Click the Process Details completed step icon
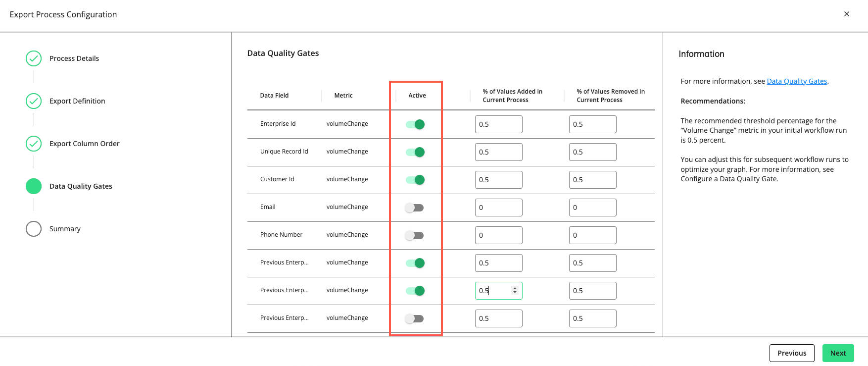This screenshot has width=868, height=366. 34,58
